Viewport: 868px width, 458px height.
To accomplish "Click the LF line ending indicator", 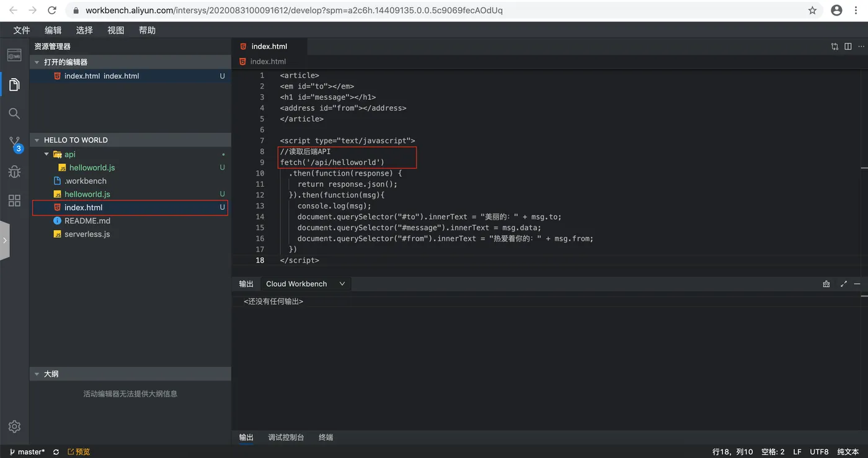I will (797, 452).
